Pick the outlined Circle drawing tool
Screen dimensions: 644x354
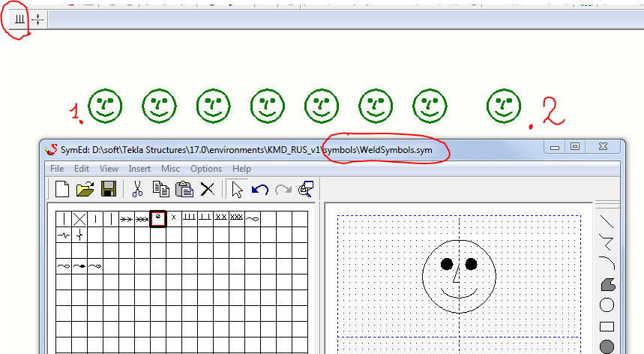pyautogui.click(x=607, y=305)
